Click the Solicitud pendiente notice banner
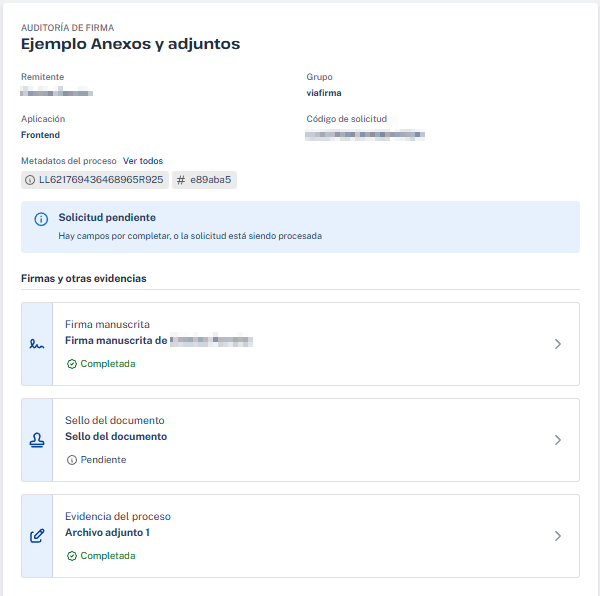Viewport: 600px width, 596px height. [x=300, y=227]
